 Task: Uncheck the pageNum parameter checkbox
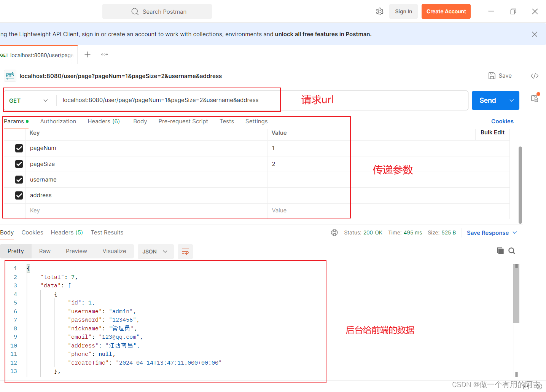click(x=19, y=148)
